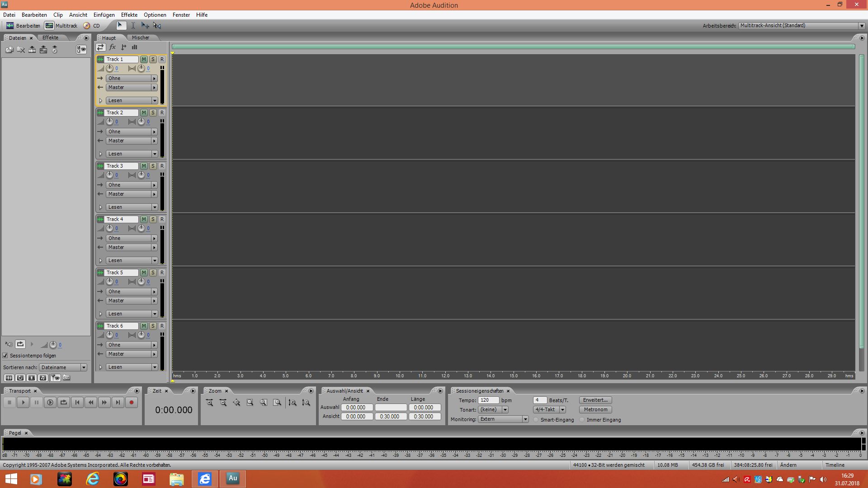
Task: Mute Track 4
Action: click(x=144, y=219)
